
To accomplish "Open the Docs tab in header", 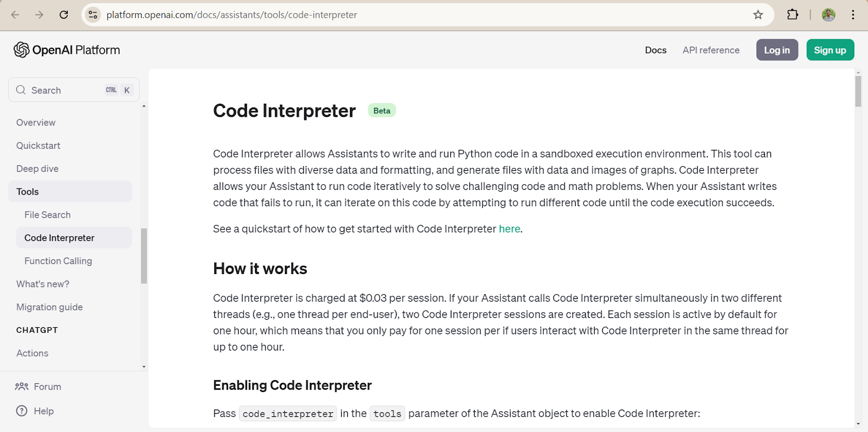I will [655, 50].
